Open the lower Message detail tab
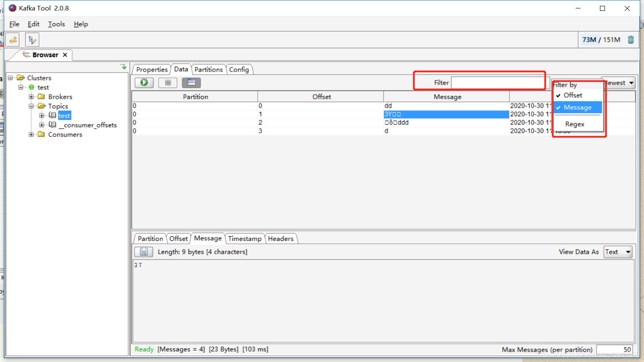644x362 pixels. (208, 238)
